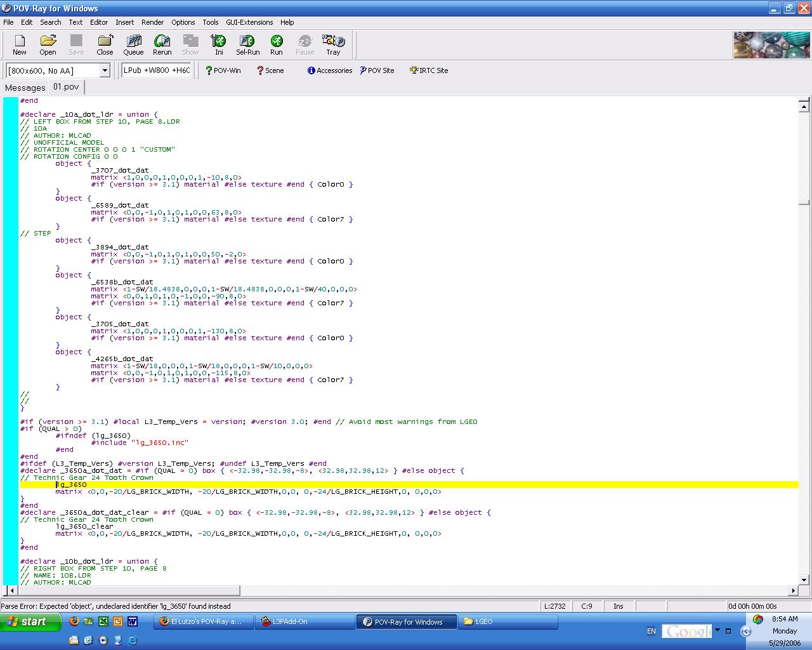The image size is (812, 650).
Task: Click the L:2732 line indicator
Action: (554, 606)
